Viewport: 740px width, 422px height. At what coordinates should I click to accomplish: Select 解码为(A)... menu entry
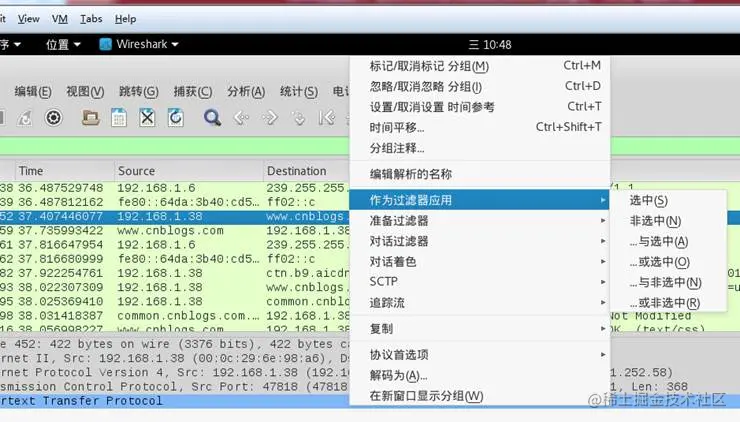tap(480, 375)
